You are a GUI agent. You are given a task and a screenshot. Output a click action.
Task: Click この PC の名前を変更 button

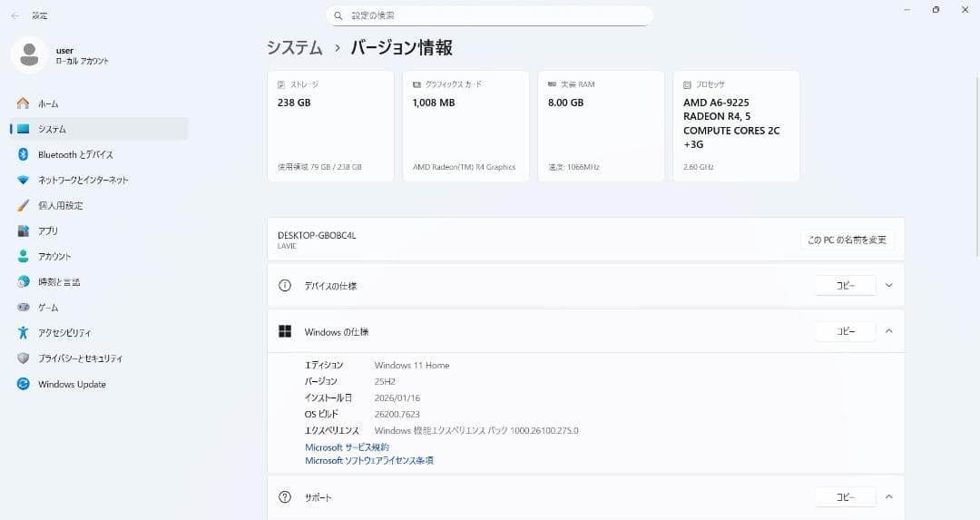[x=847, y=240]
